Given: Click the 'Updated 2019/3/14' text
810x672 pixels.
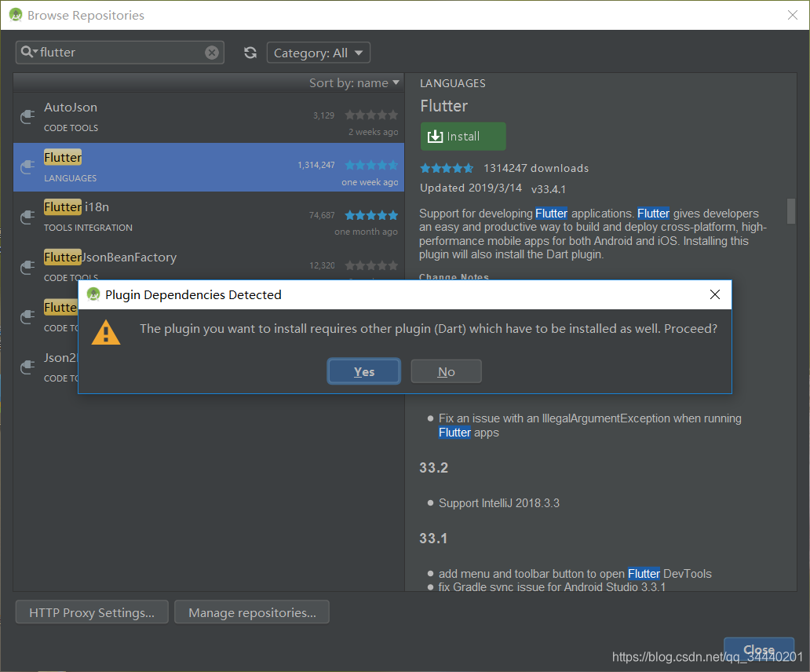Looking at the screenshot, I should [x=471, y=188].
